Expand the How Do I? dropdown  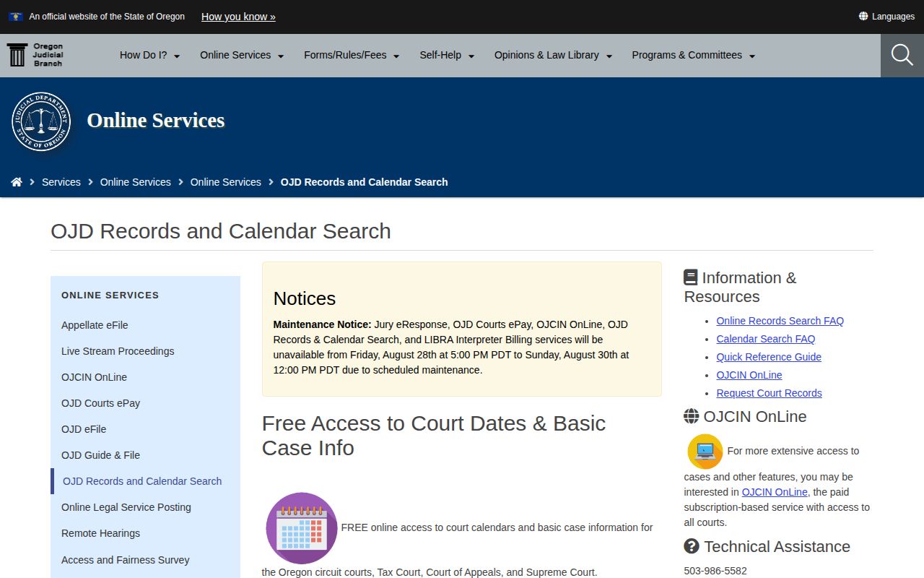pos(149,55)
